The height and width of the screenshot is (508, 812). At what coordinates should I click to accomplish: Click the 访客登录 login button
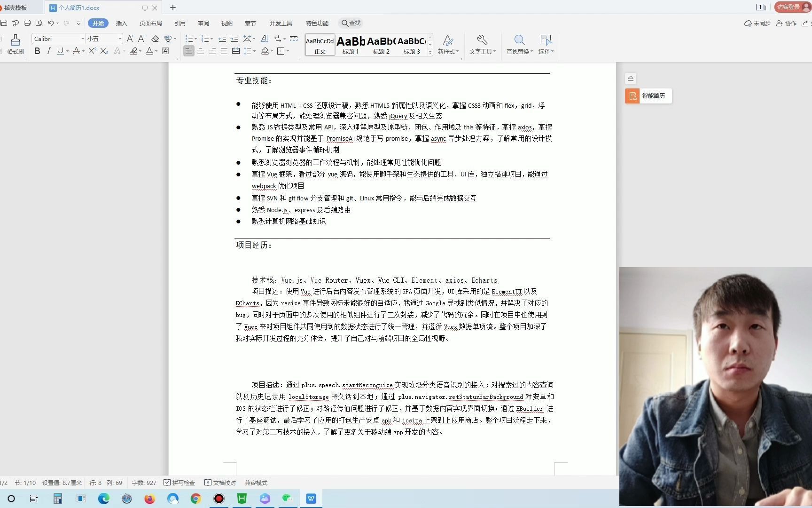tap(792, 7)
